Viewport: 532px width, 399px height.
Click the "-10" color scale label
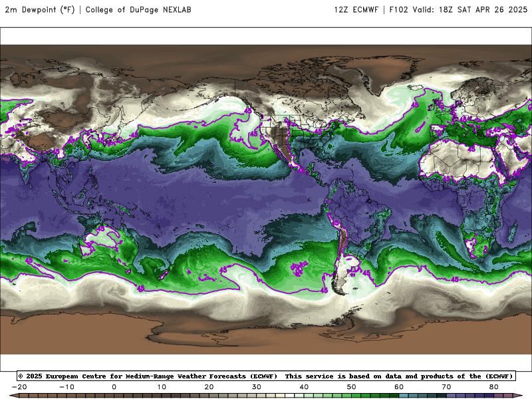coord(67,387)
